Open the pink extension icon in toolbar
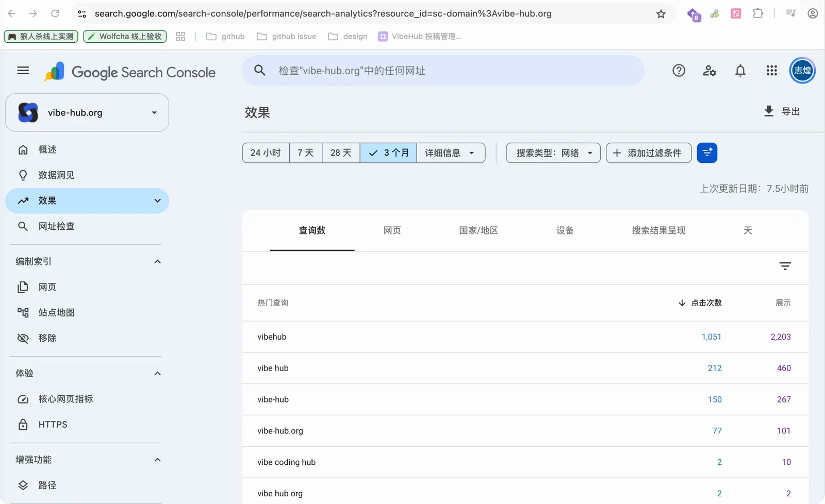This screenshot has height=504, width=825. coord(736,13)
